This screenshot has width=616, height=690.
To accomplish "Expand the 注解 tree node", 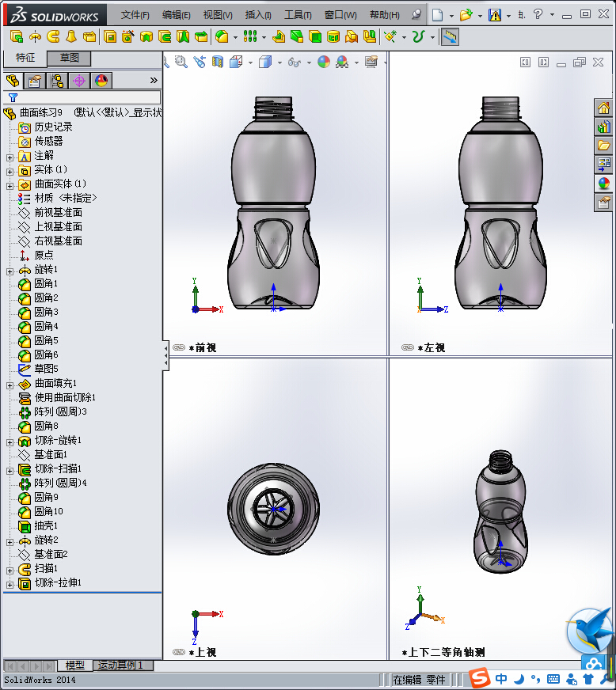I will [x=10, y=157].
